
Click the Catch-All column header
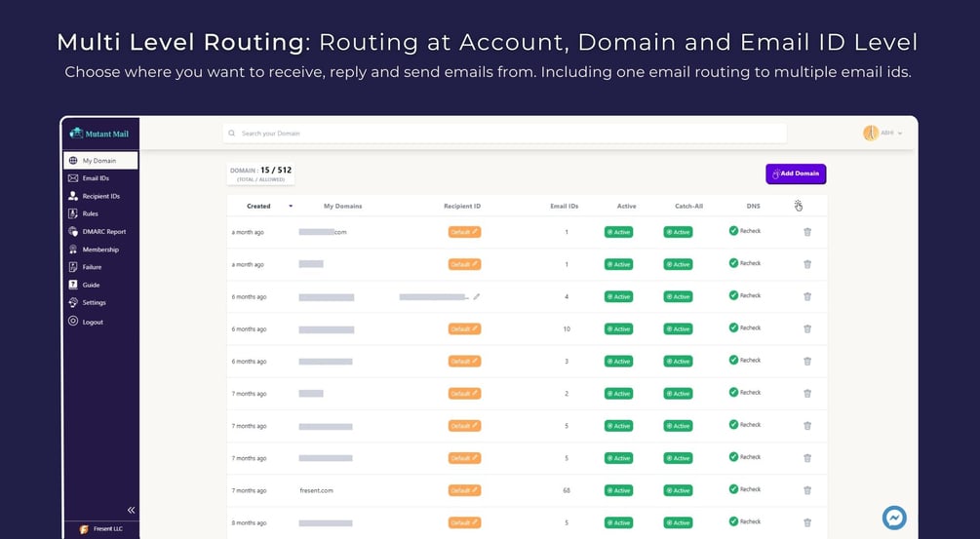(688, 206)
